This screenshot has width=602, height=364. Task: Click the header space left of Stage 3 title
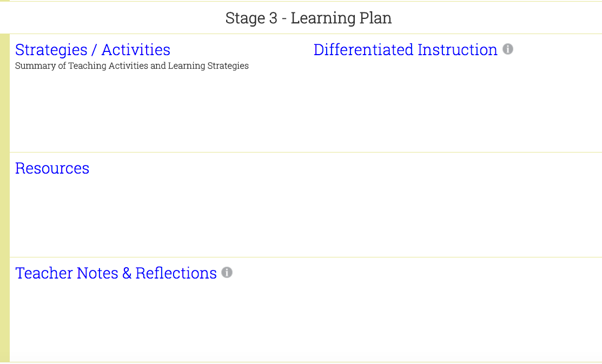coord(108,18)
